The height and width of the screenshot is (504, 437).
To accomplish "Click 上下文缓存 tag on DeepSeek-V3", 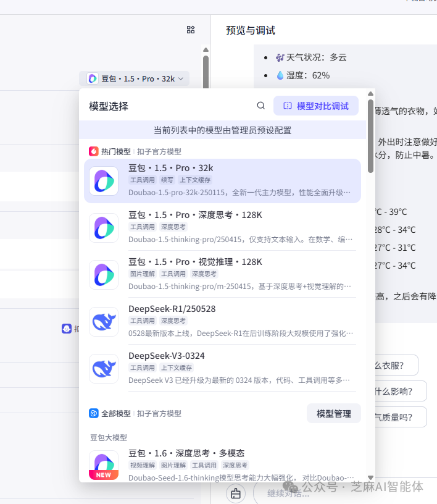I will pyautogui.click(x=177, y=367).
